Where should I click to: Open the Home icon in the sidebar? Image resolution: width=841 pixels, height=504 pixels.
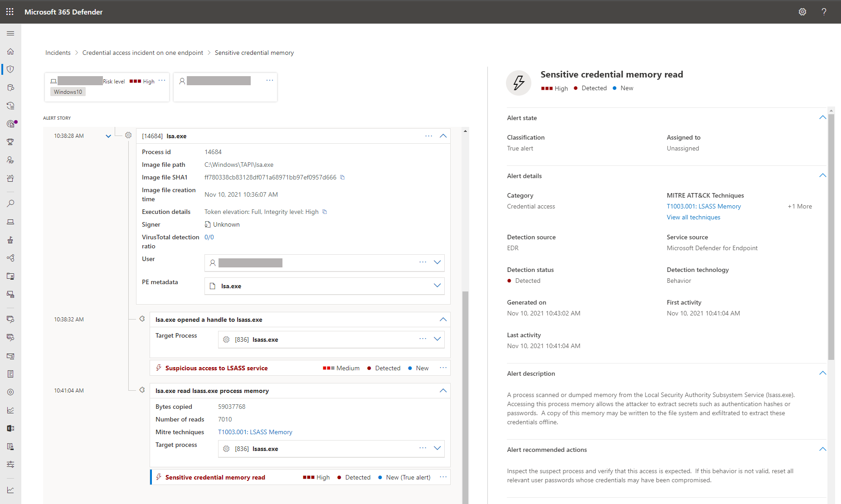[x=10, y=51]
